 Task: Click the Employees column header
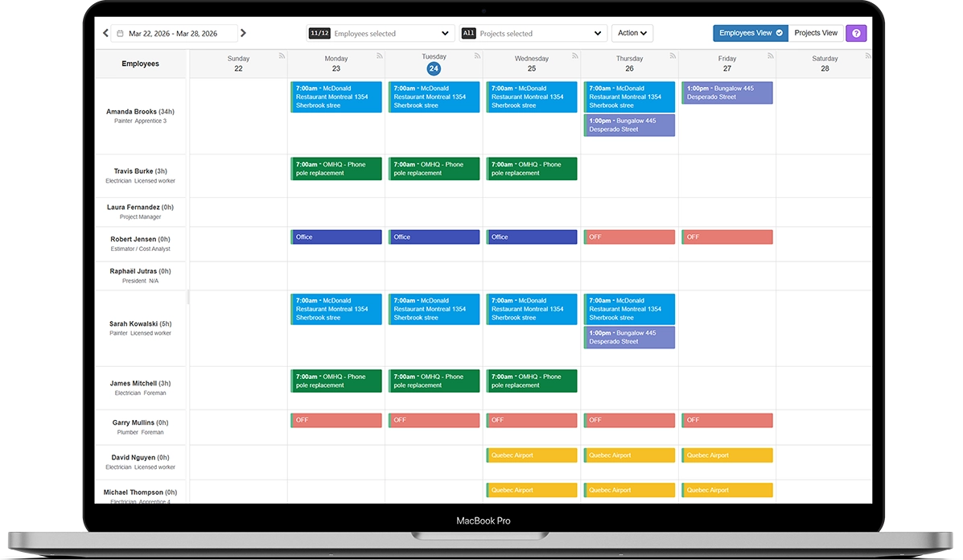pyautogui.click(x=140, y=64)
